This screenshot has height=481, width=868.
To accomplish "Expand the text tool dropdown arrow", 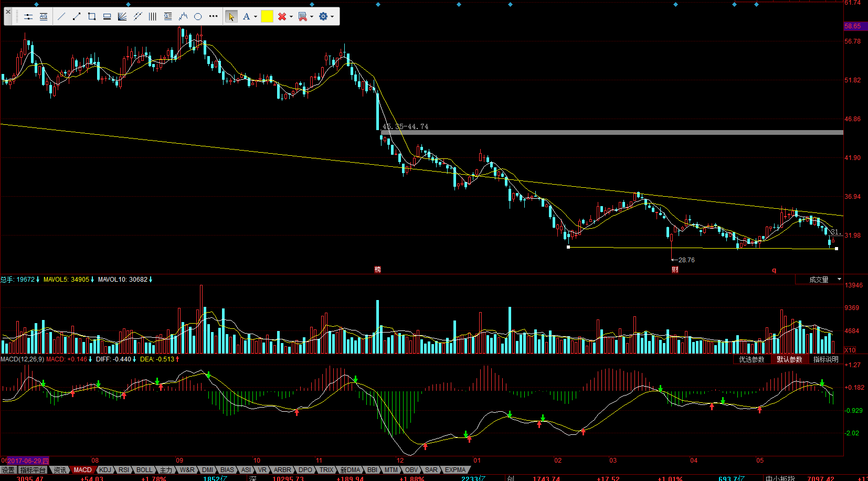I will 256,17.
